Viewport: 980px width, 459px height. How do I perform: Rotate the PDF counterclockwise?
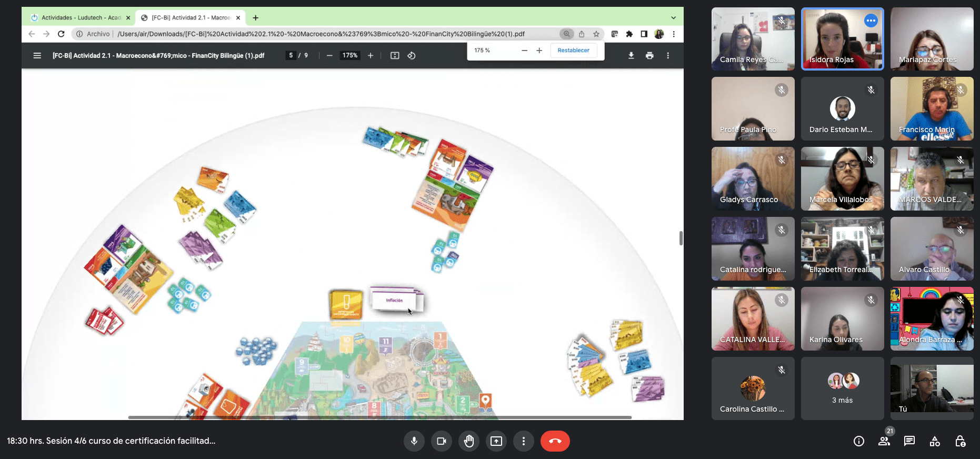click(x=412, y=55)
